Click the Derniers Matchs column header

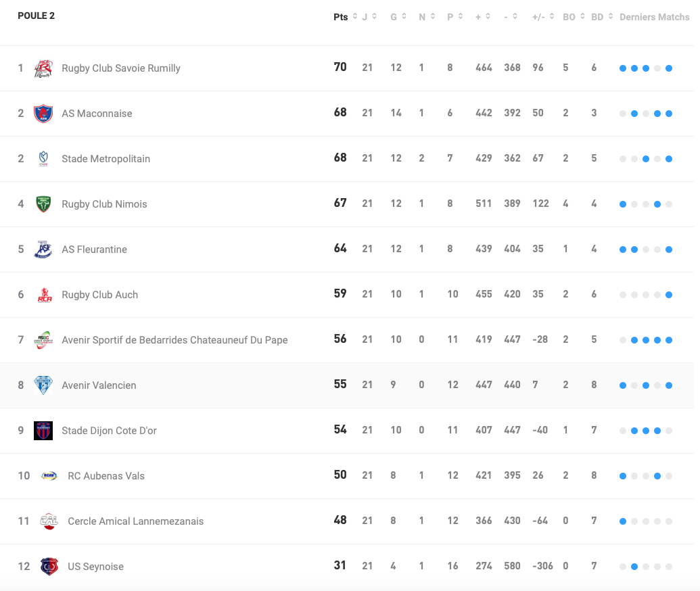654,17
